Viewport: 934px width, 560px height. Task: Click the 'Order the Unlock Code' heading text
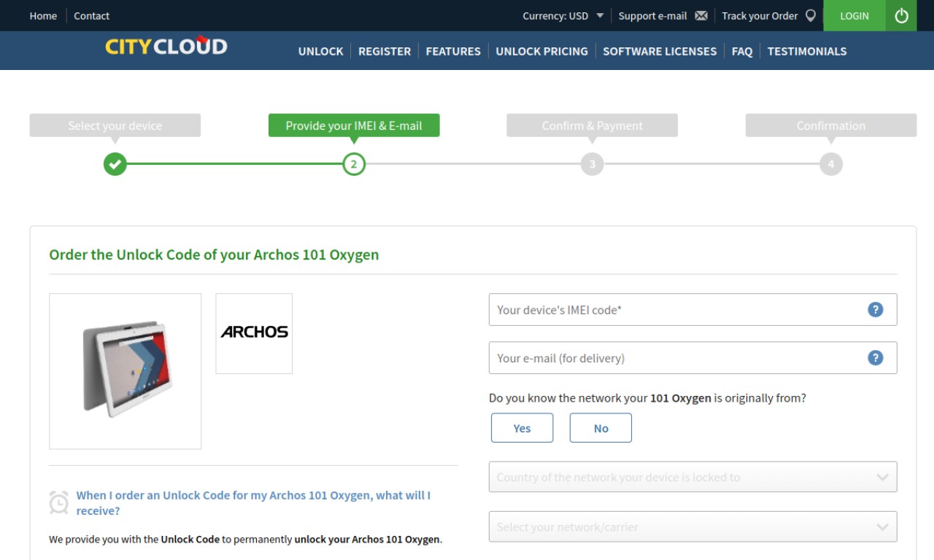pyautogui.click(x=214, y=254)
